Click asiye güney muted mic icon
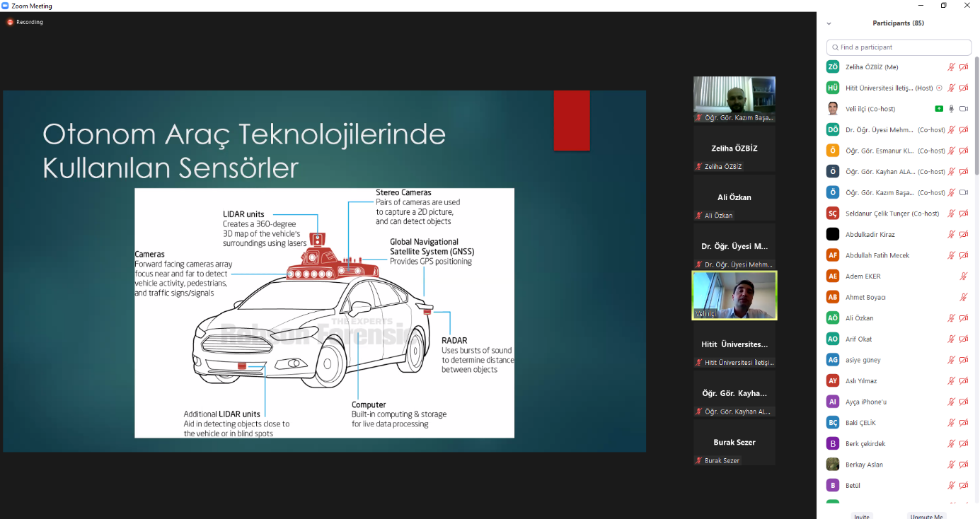The image size is (980, 519). click(952, 360)
